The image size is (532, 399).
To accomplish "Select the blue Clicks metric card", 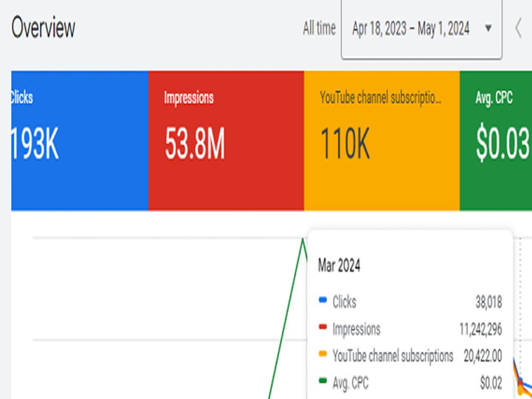I will [80, 140].
